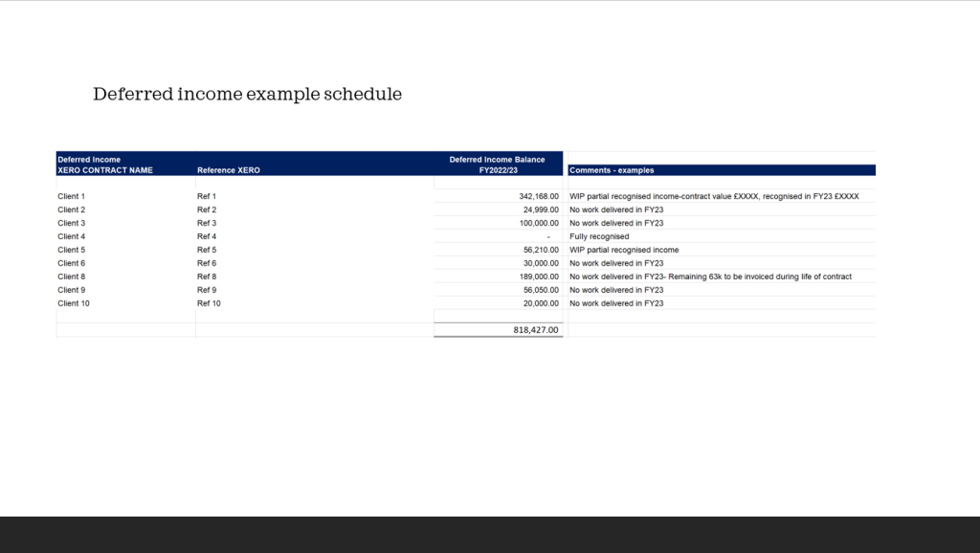Select the 'Ref 5' cell
The width and height of the screenshot is (980, 553).
coord(207,250)
